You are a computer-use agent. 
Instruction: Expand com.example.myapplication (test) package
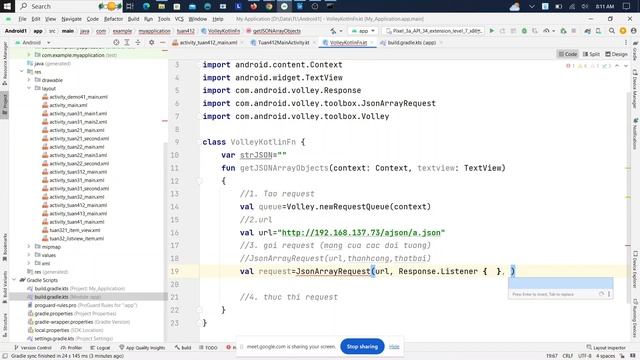click(x=29, y=55)
